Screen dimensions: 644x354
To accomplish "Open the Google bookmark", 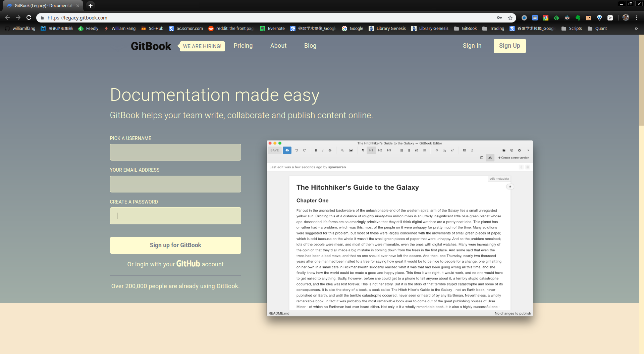I will 353,29.
